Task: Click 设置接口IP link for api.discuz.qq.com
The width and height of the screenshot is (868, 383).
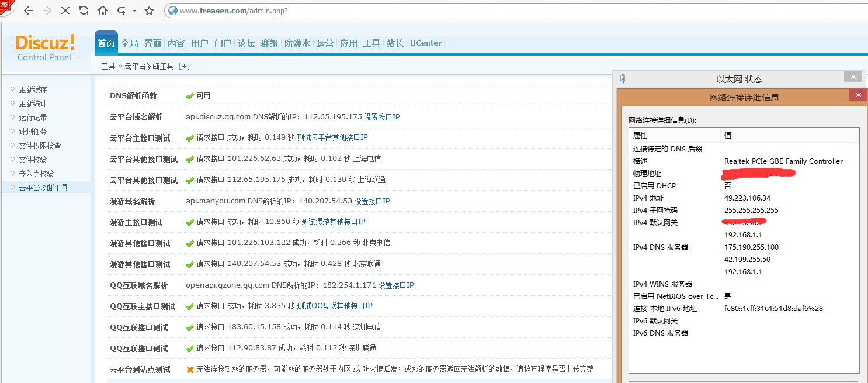Action: [x=382, y=117]
